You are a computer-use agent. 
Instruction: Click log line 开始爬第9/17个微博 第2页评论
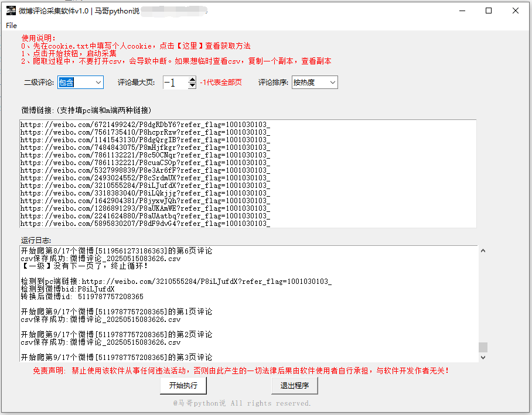point(117,335)
